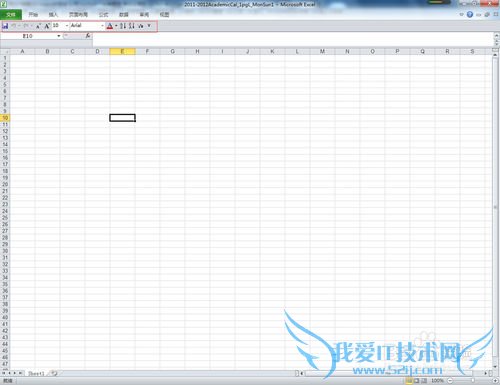Open Customize Quick Access Toolbar dropdown
The height and width of the screenshot is (385, 500).
(149, 26)
